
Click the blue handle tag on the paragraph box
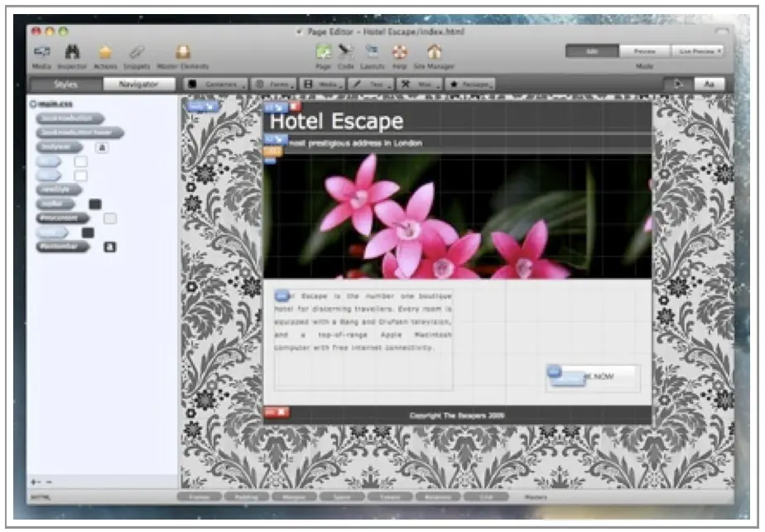click(x=282, y=295)
